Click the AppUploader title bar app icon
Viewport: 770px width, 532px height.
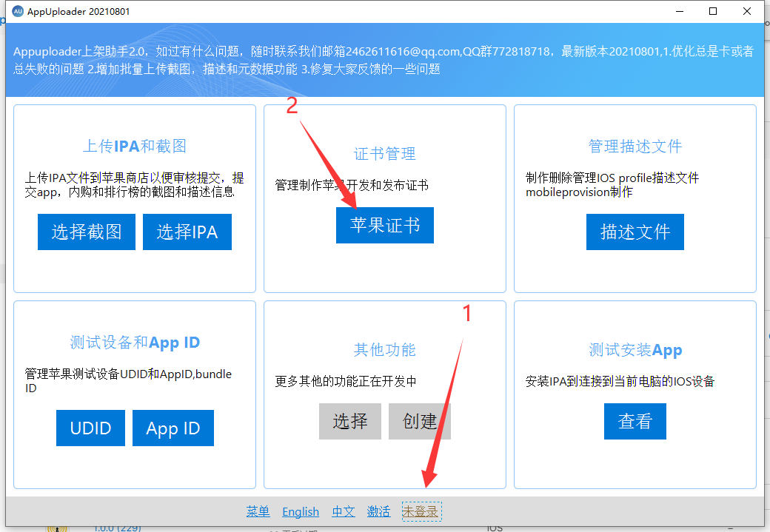click(18, 11)
